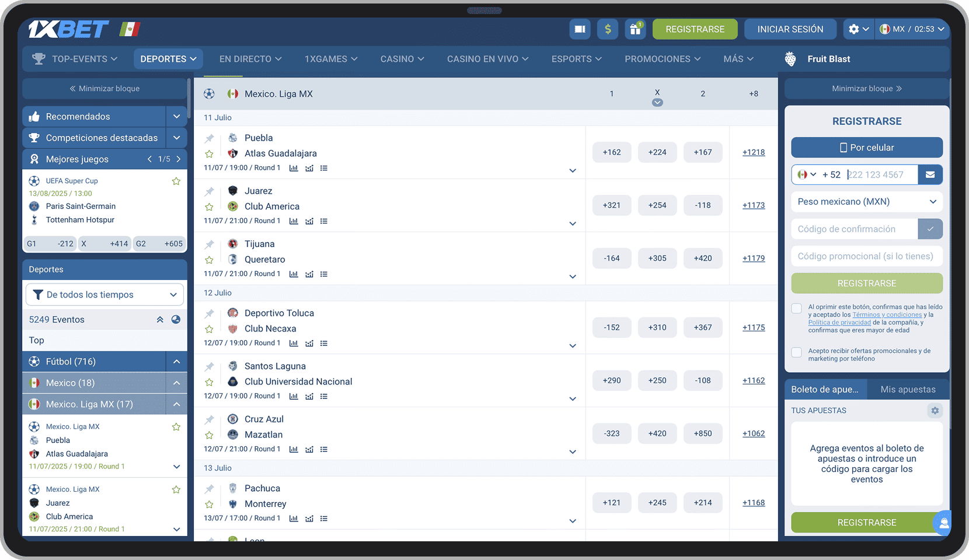
Task: Open list icon for Santos Laguna match
Action: (324, 397)
